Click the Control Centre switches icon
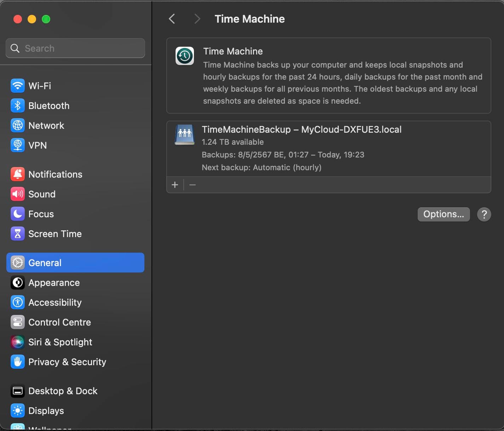 point(18,322)
